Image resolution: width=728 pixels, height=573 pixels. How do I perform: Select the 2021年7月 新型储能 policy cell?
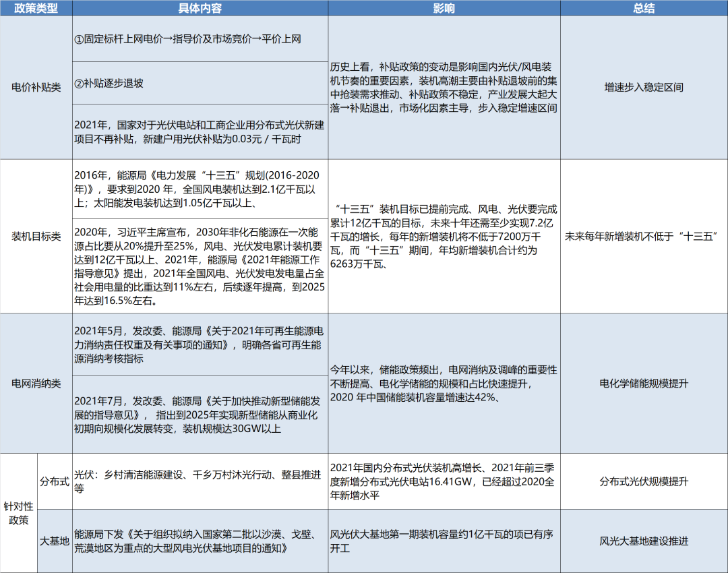pyautogui.click(x=200, y=415)
